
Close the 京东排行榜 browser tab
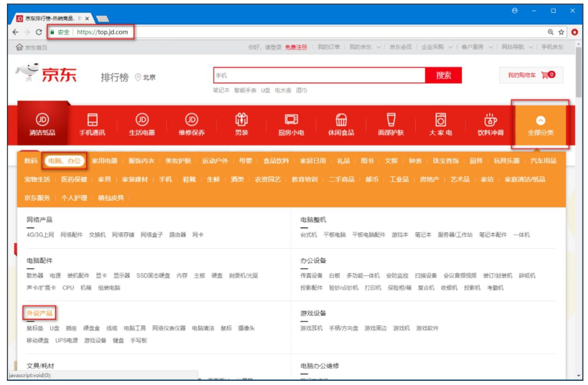coord(87,19)
